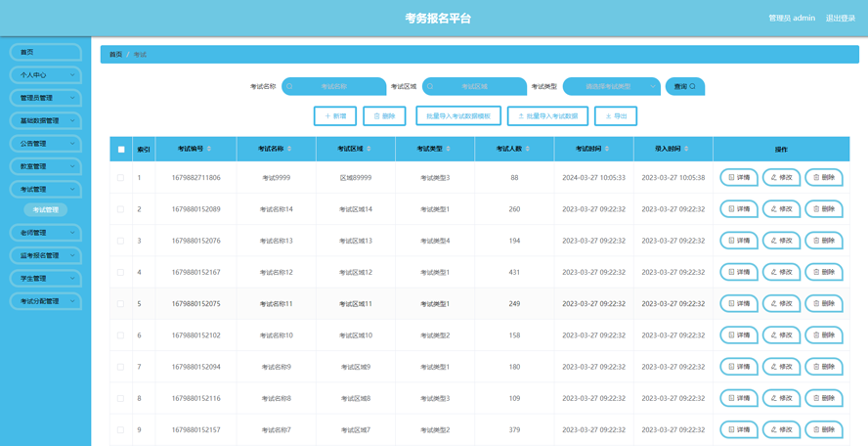Click the cell 1679882711806
The width and height of the screenshot is (868, 446).
tap(195, 178)
